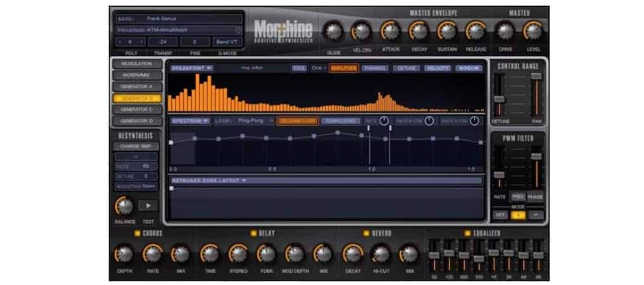This screenshot has height=285, width=644.
Task: Click the master Level knob
Action: 533,31
